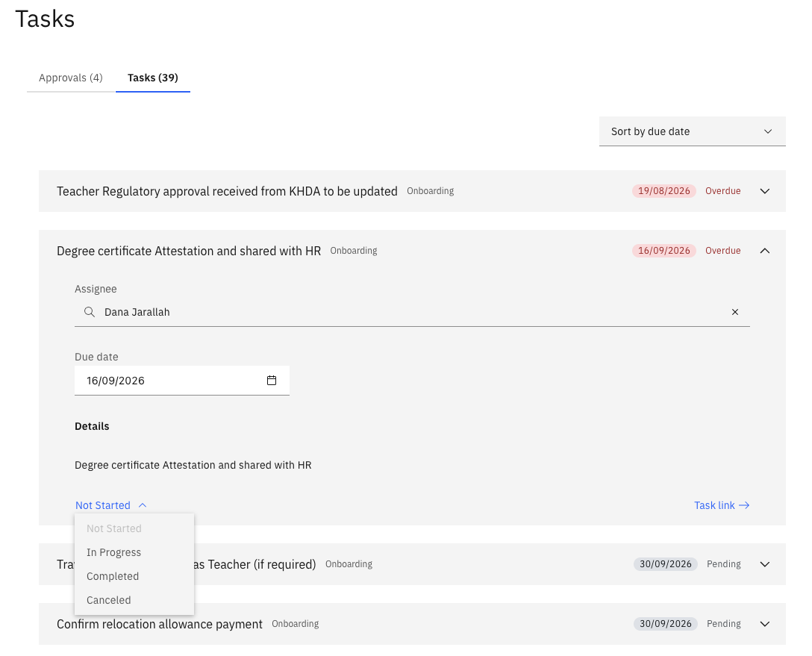This screenshot has height=656, width=812.
Task: Click Onboarding tag beside Confirm relocation allowance
Action: [296, 624]
